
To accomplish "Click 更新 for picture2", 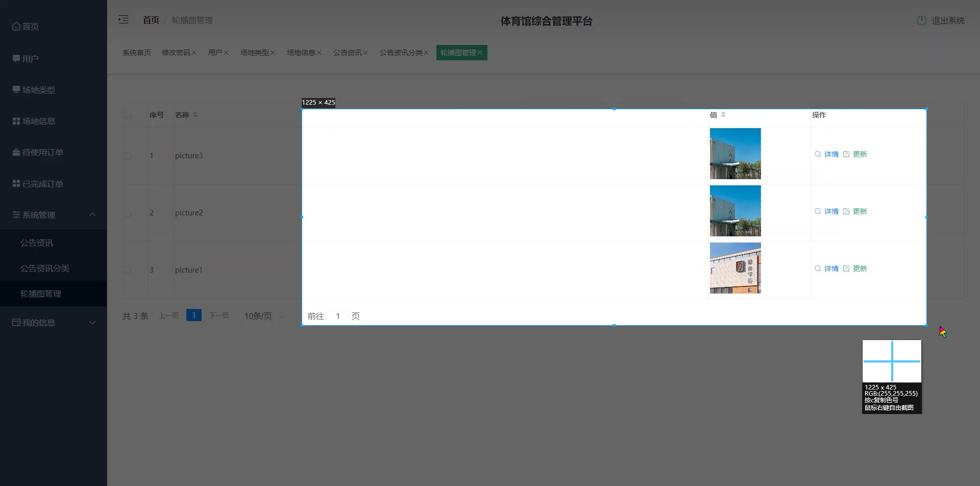I will coord(860,211).
